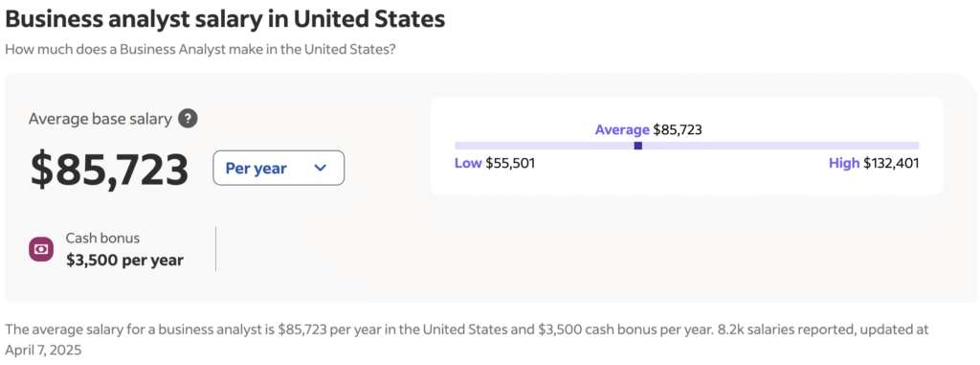This screenshot has height=365, width=980.
Task: Click the average marker on salary range bar
Action: [638, 146]
